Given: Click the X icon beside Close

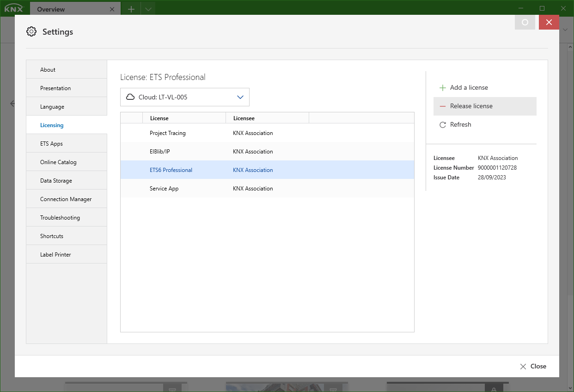Looking at the screenshot, I should [x=523, y=366].
